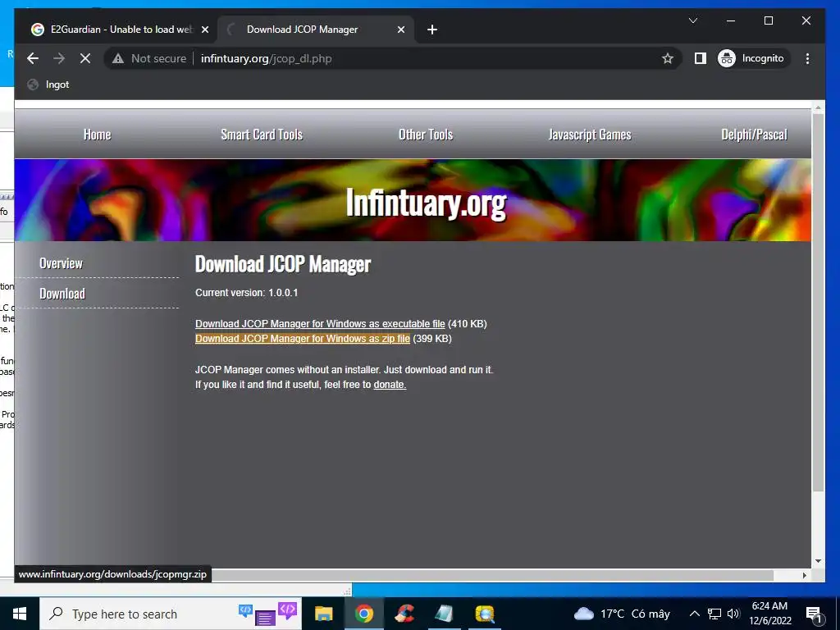The width and height of the screenshot is (840, 630).
Task: Open the Ingot bookmark
Action: tap(48, 84)
